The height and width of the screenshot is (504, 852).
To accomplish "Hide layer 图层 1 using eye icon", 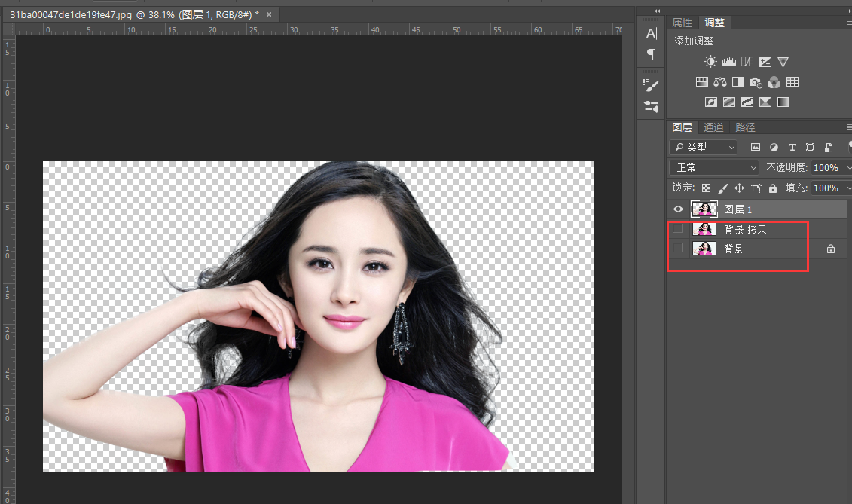I will (678, 209).
